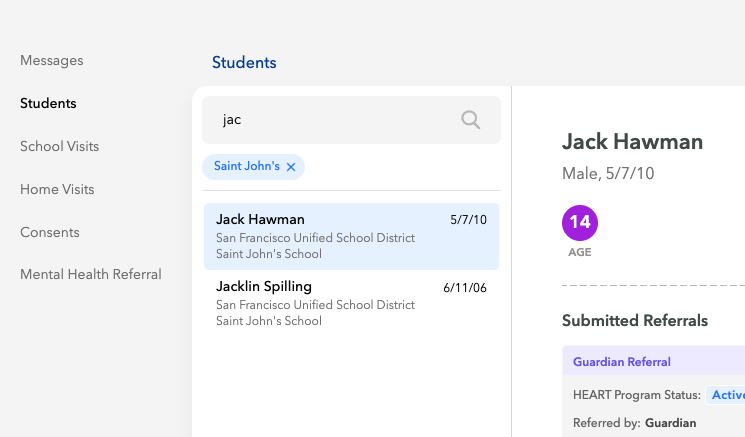
Task: Click the magnifying glass search icon
Action: [470, 120]
